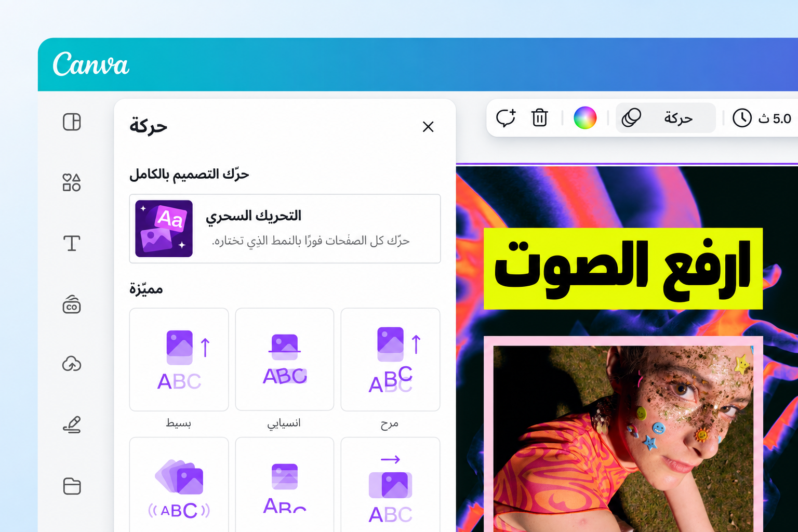Viewport: 798px width, 532px height.
Task: Open the Elements shapes sidebar icon
Action: coord(72,182)
